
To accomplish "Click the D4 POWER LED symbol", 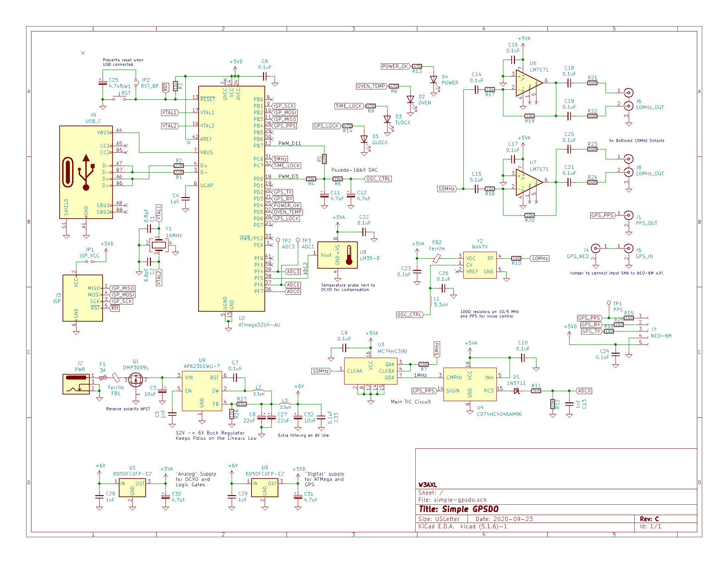I will click(433, 80).
